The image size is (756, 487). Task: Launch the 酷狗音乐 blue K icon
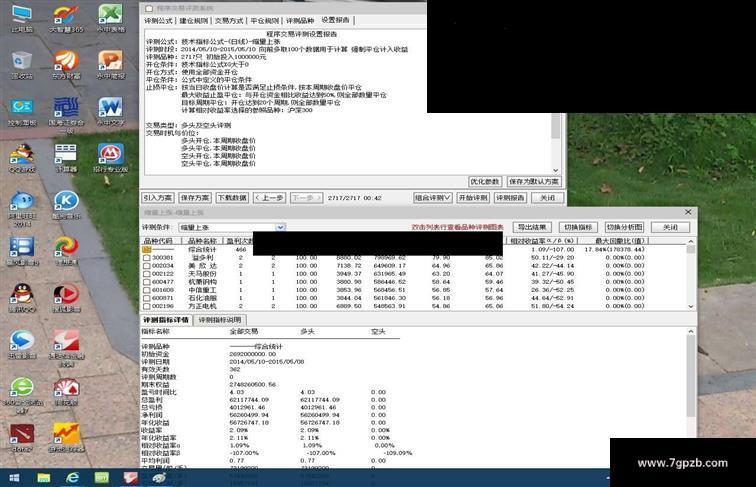[x=66, y=204]
